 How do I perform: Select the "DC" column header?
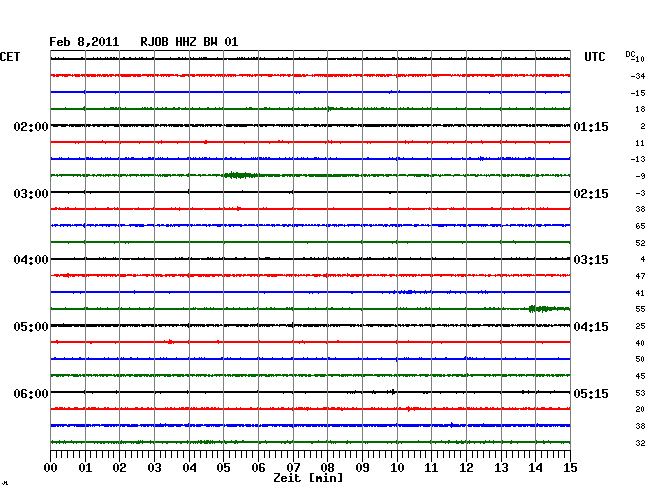pyautogui.click(x=630, y=54)
